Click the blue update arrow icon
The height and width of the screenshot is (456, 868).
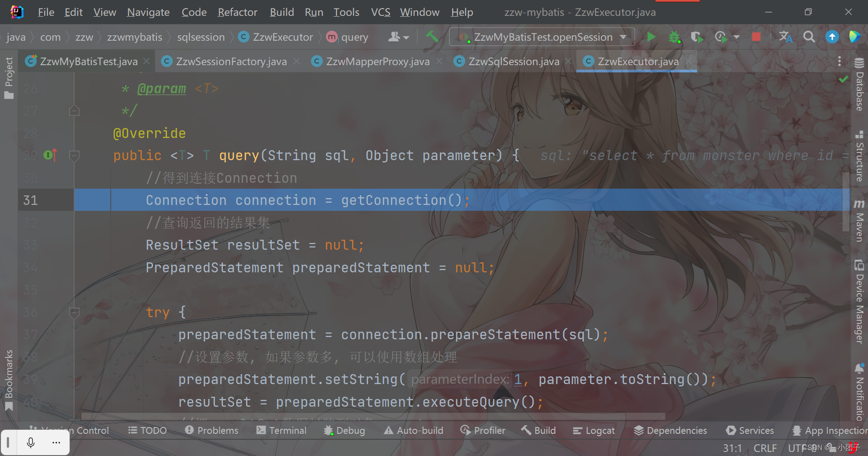832,37
